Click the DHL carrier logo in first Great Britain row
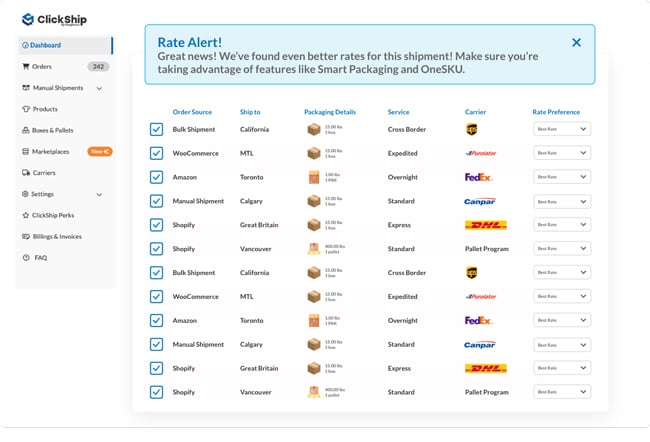650x442 pixels. 486,225
